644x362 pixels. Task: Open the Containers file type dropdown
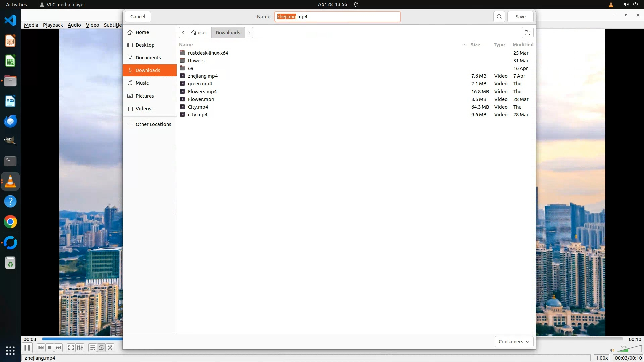point(514,342)
